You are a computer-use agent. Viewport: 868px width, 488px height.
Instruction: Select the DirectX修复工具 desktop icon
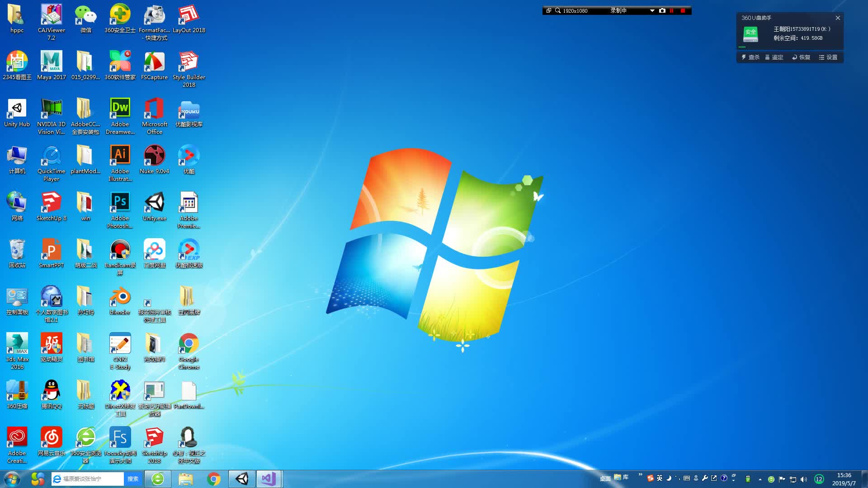[120, 399]
